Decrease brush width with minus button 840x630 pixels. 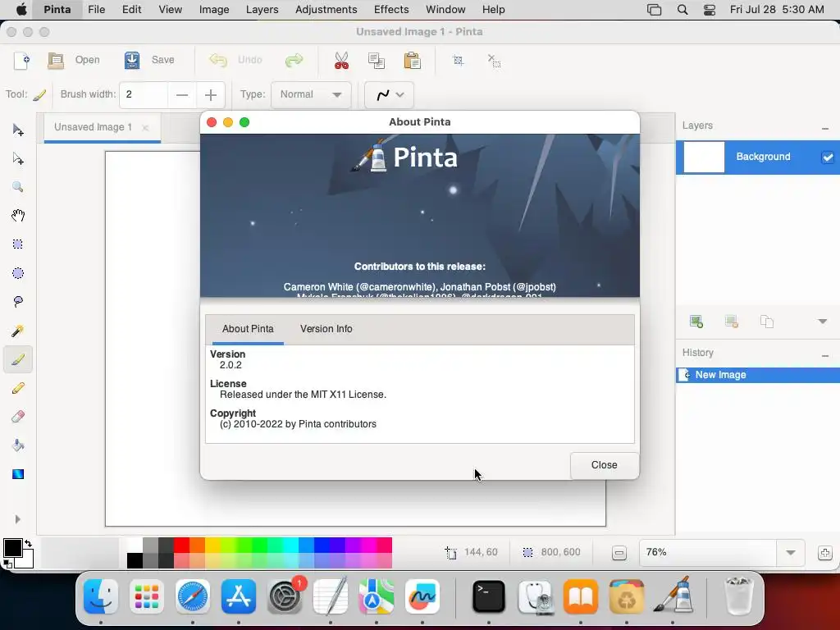[182, 95]
